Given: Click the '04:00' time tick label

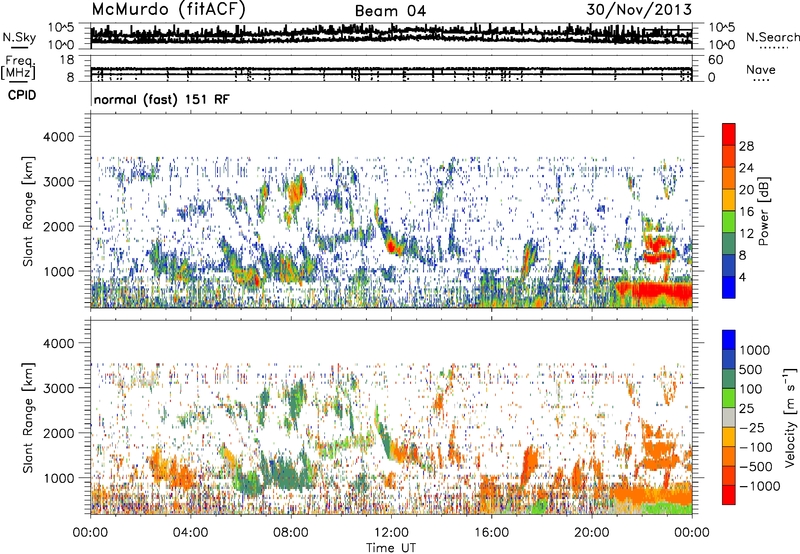Looking at the screenshot, I should click(190, 533).
